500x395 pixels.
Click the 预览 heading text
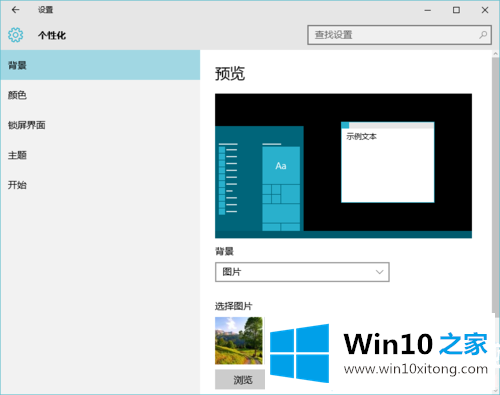[x=230, y=74]
